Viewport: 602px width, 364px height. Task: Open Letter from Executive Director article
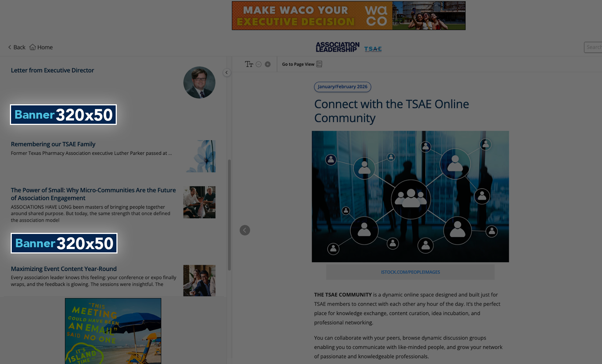click(52, 70)
